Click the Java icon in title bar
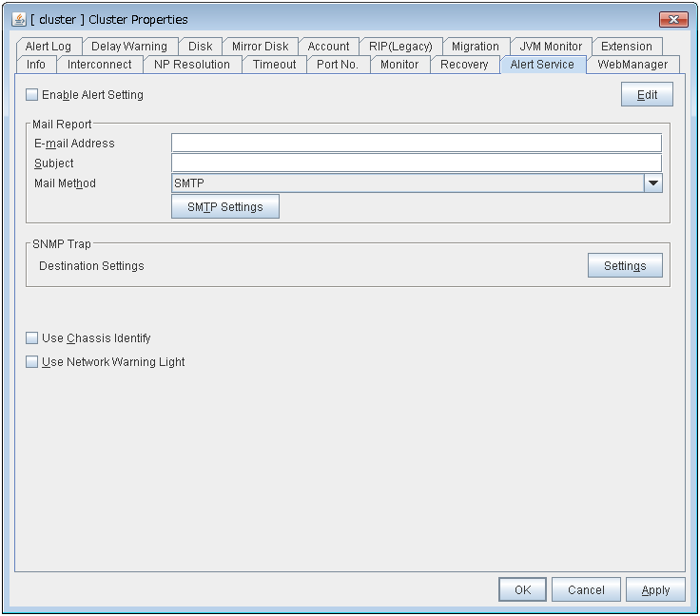This screenshot has height=616, width=700. pyautogui.click(x=19, y=19)
